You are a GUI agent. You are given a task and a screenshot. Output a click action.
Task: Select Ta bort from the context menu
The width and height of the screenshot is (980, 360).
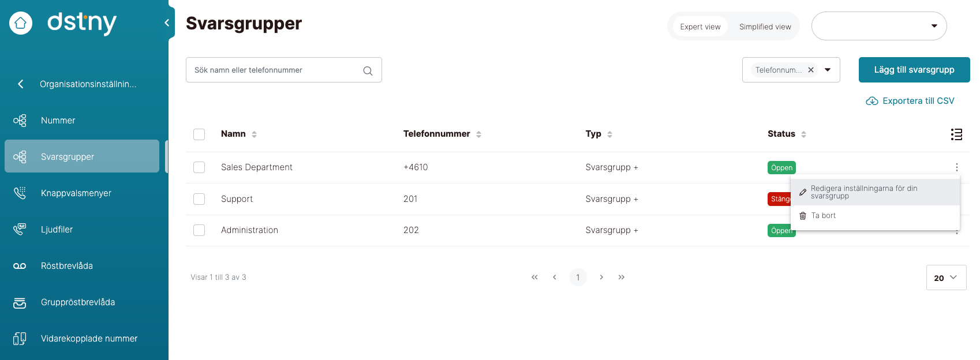823,216
